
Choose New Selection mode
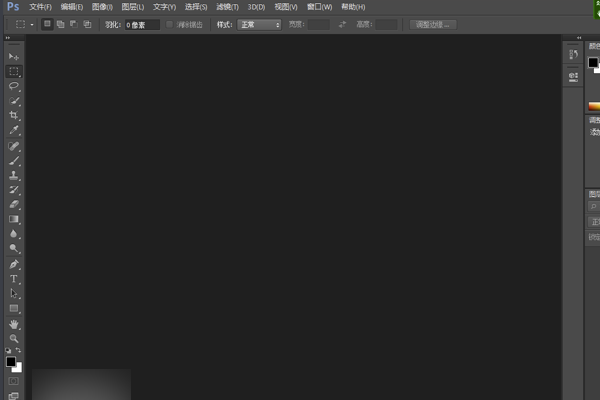47,24
